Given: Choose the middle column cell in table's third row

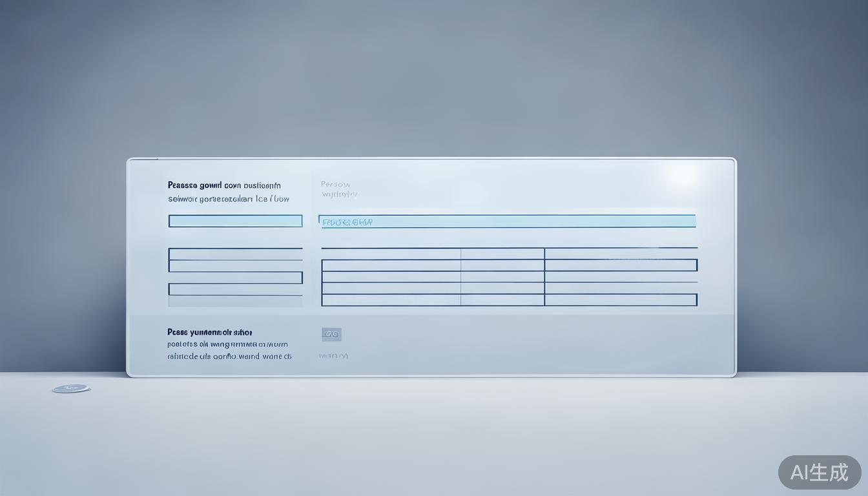Looking at the screenshot, I should tap(502, 276).
